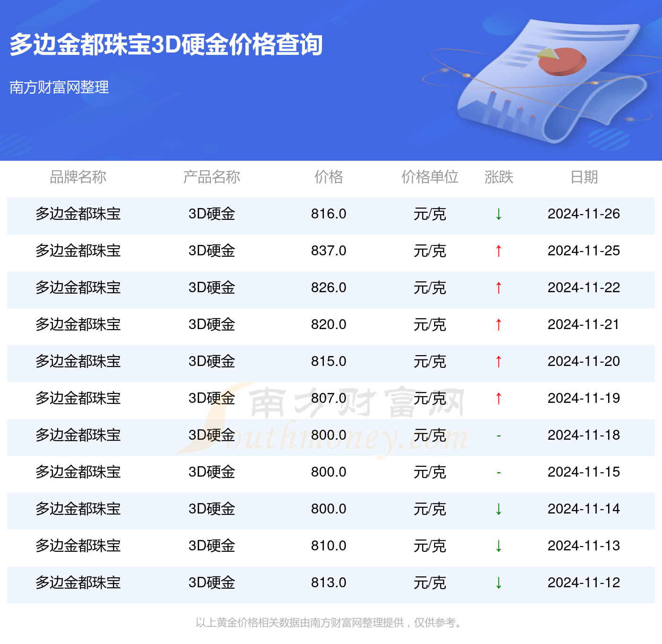Screen dimensions: 662x644
Task: Select the price 807.0
Action: point(329,398)
